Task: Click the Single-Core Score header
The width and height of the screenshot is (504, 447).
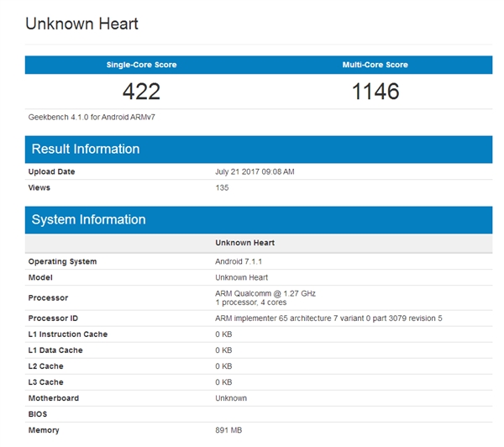Action: coord(141,65)
